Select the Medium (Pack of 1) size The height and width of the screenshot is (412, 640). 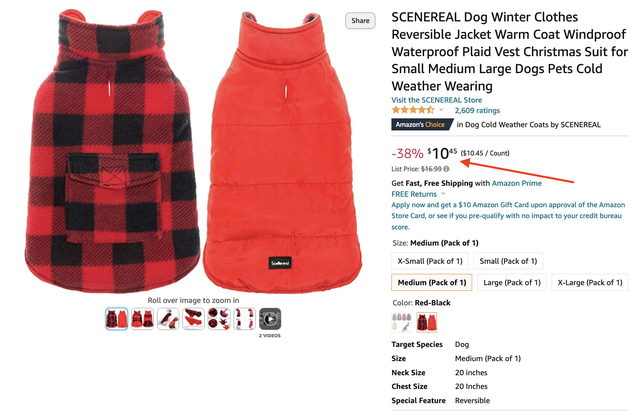tap(432, 283)
